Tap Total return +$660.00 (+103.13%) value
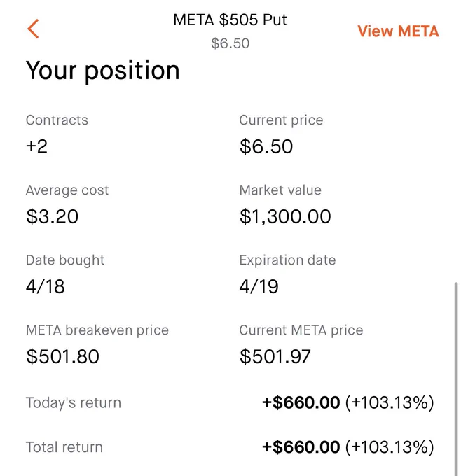Screen dimensions: 461x476 [348, 447]
